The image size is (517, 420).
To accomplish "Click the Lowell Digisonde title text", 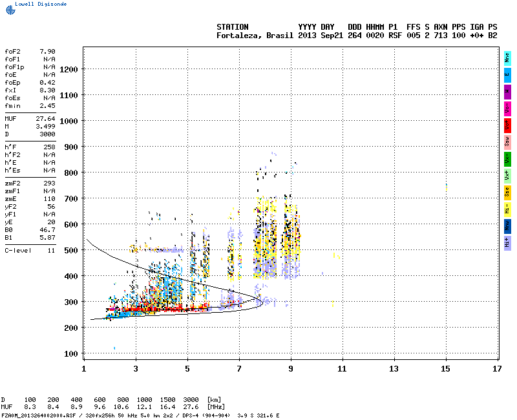I will 41,4.
